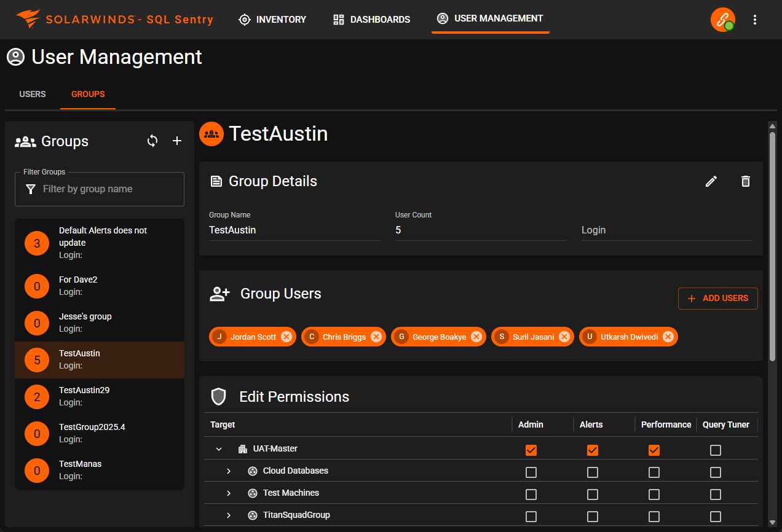The image size is (782, 532).
Task: Select the TestAustin29 group
Action: [100, 396]
